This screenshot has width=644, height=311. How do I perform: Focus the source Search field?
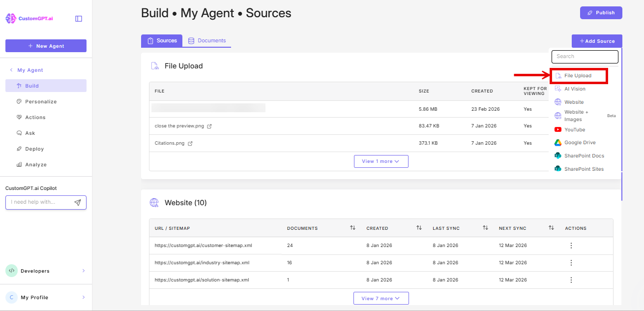click(585, 57)
